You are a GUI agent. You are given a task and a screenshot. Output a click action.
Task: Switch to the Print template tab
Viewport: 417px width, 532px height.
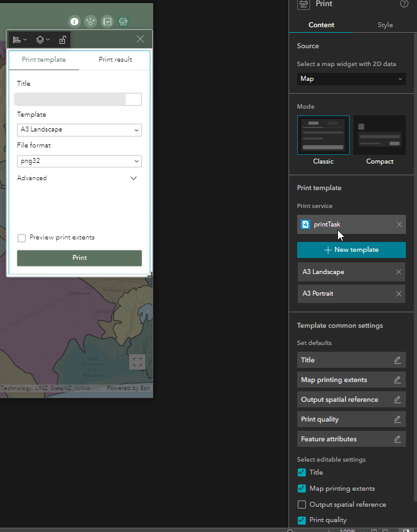(44, 60)
